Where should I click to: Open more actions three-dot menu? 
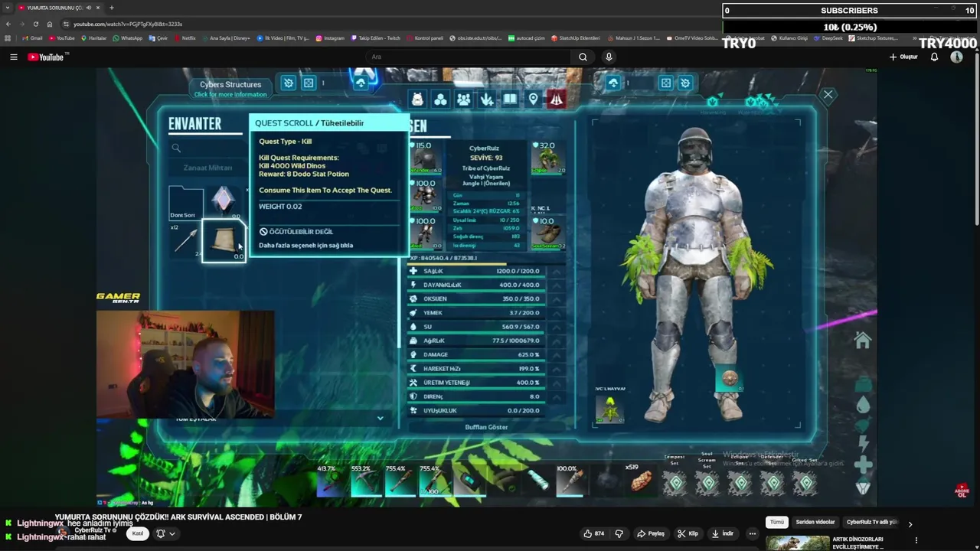753,533
